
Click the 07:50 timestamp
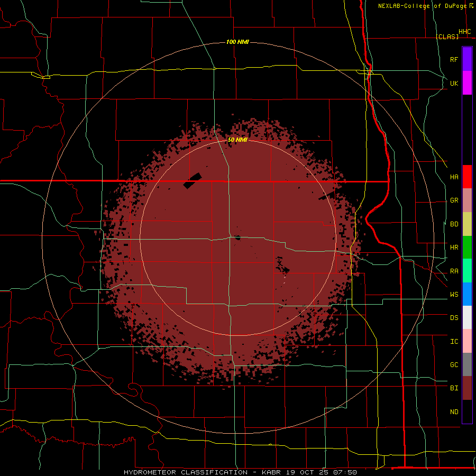click(345, 472)
